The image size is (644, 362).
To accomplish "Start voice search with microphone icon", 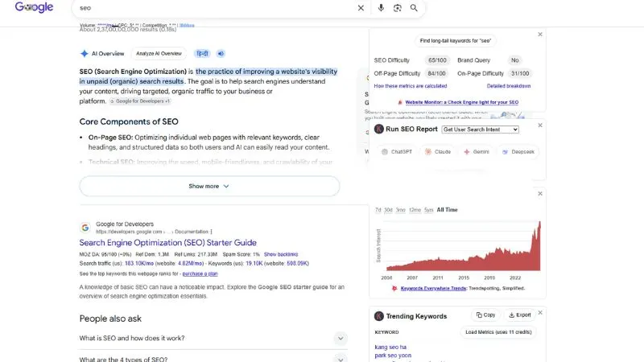I will point(381,8).
